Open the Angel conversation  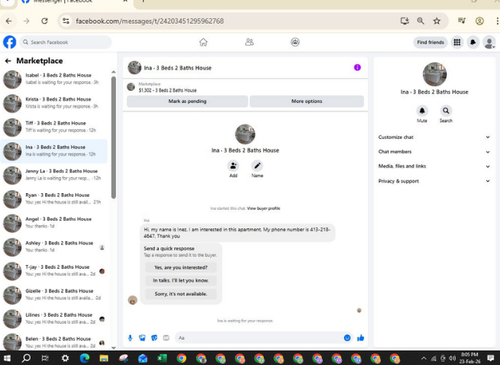[54, 223]
